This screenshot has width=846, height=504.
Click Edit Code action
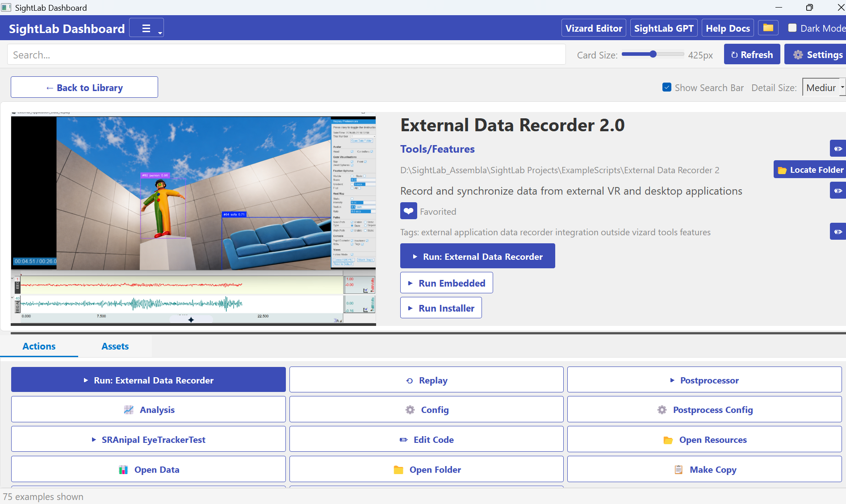427,439
